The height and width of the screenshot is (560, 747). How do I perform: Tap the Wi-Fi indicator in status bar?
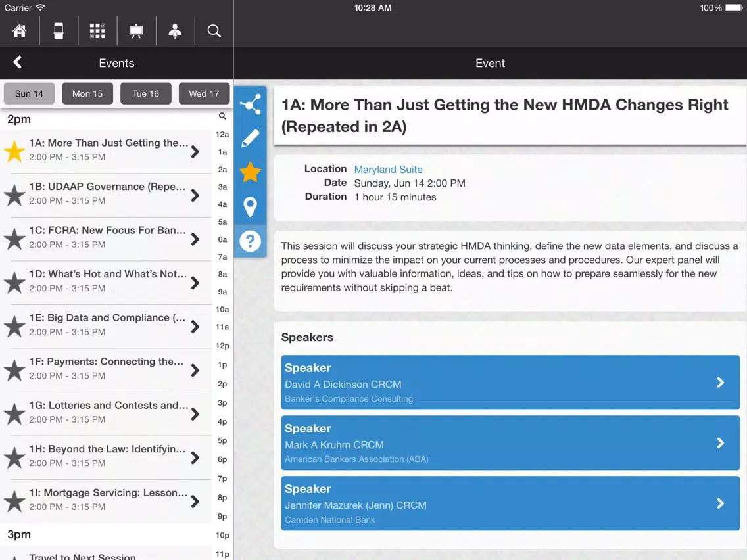point(41,7)
